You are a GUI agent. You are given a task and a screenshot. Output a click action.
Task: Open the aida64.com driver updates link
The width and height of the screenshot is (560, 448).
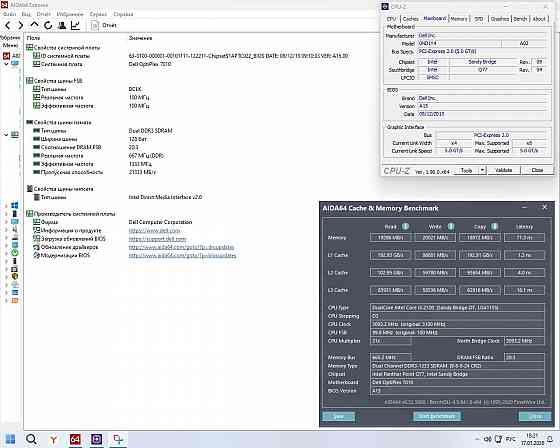click(x=181, y=247)
